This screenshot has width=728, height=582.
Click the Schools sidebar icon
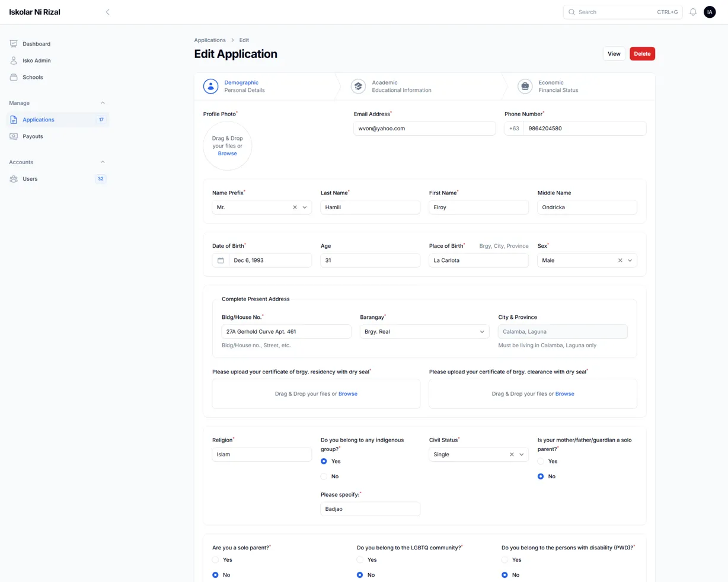14,77
